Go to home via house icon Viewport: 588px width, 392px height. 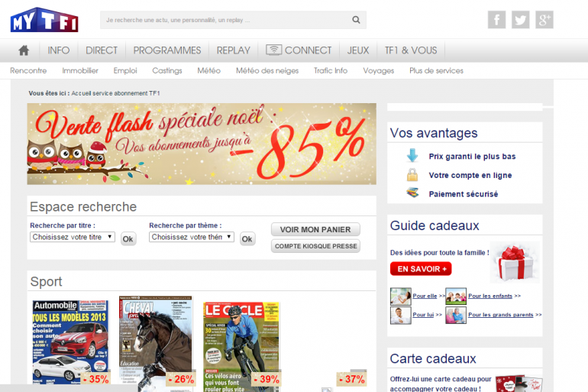[24, 50]
